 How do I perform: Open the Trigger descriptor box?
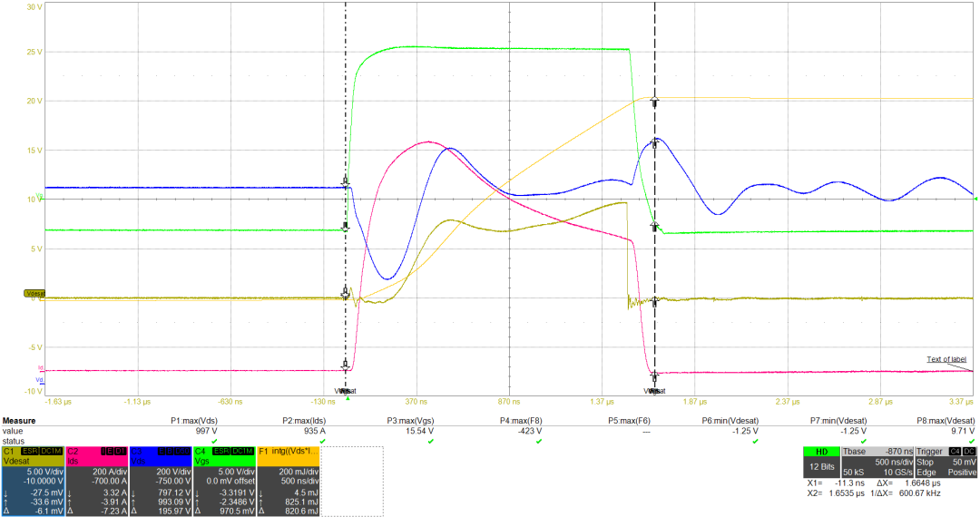pyautogui.click(x=946, y=462)
